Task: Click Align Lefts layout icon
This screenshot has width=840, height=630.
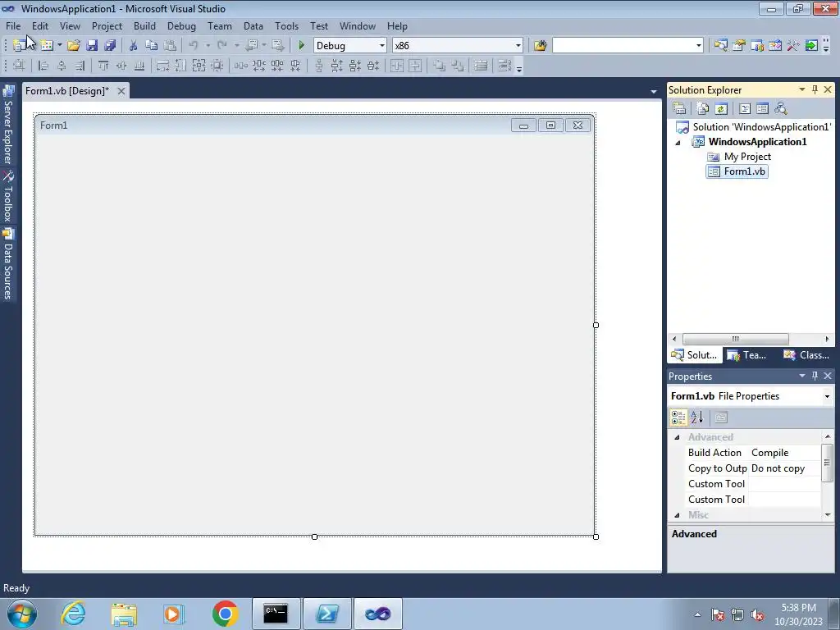Action: tap(43, 66)
